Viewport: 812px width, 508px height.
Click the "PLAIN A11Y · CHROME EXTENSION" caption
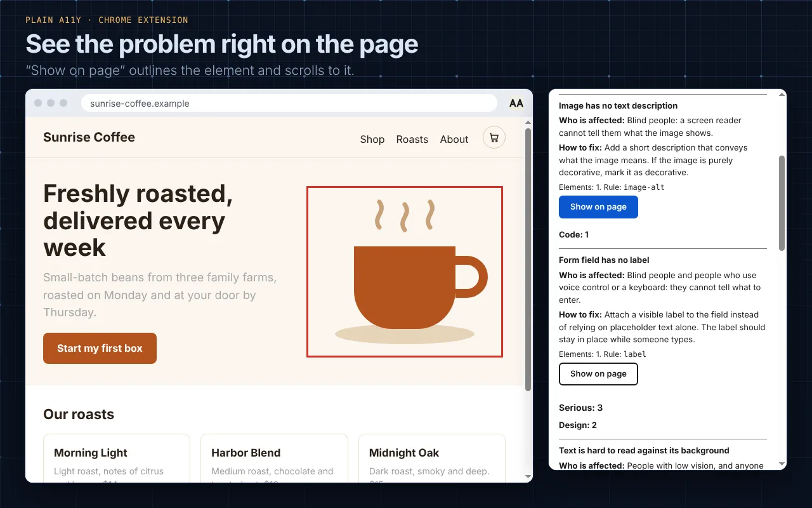[107, 20]
